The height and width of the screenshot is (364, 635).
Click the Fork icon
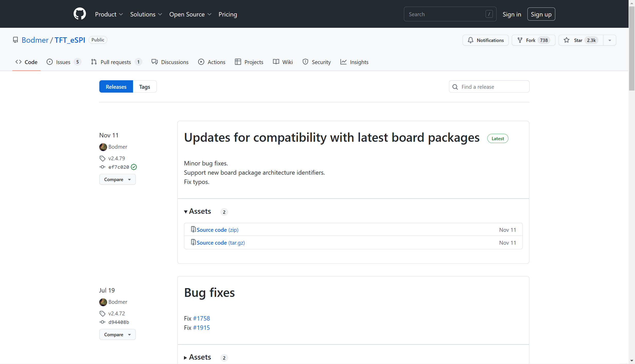(520, 40)
